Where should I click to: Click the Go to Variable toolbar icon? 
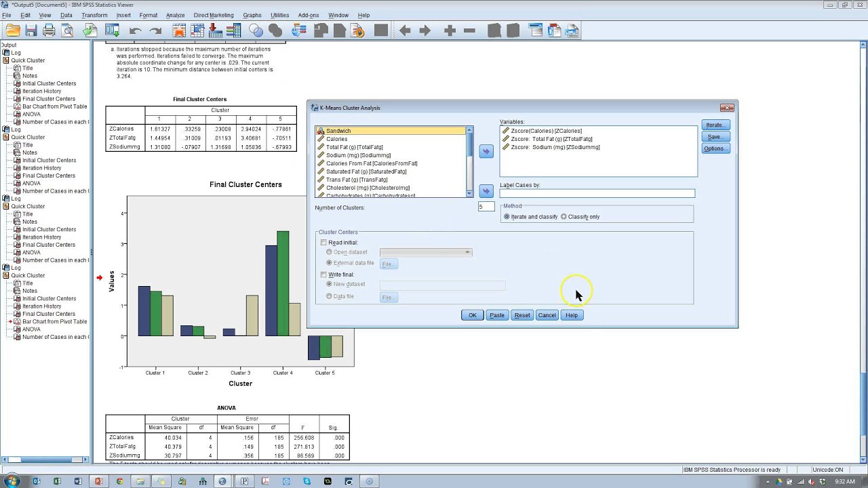coord(216,30)
